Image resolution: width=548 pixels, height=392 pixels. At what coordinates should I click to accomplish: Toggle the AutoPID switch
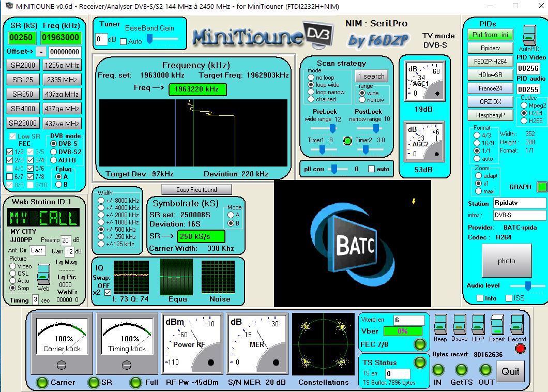(x=529, y=35)
